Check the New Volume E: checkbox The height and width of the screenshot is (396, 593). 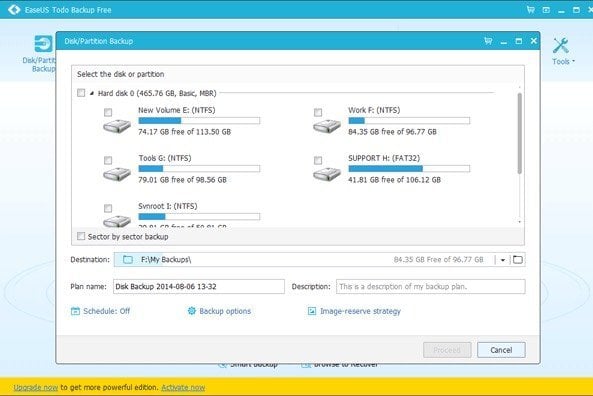108,112
